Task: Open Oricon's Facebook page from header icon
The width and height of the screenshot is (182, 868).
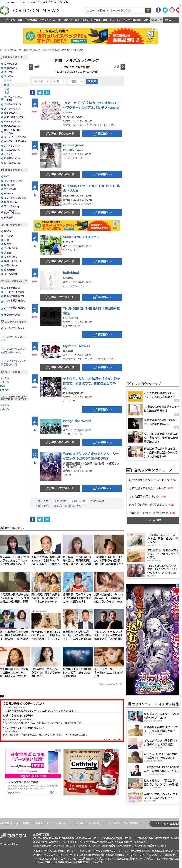Action: (158, 10)
